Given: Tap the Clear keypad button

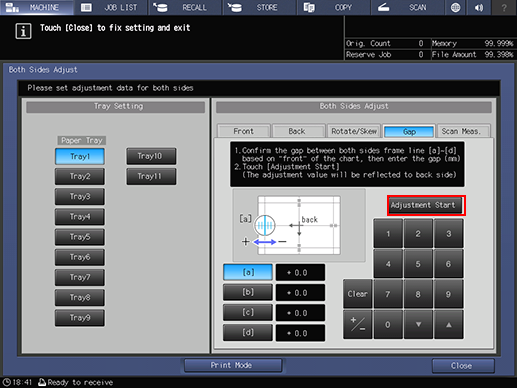Looking at the screenshot, I should 358,294.
